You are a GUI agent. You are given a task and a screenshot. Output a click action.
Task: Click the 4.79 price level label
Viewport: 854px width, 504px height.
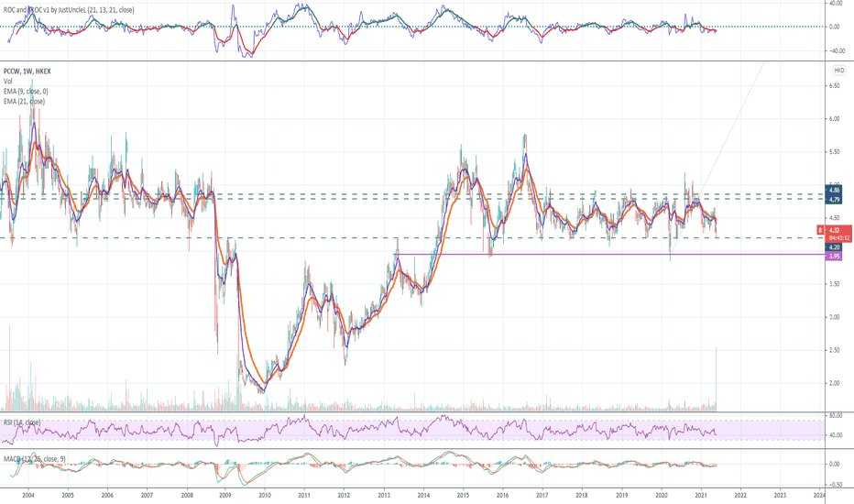point(834,200)
